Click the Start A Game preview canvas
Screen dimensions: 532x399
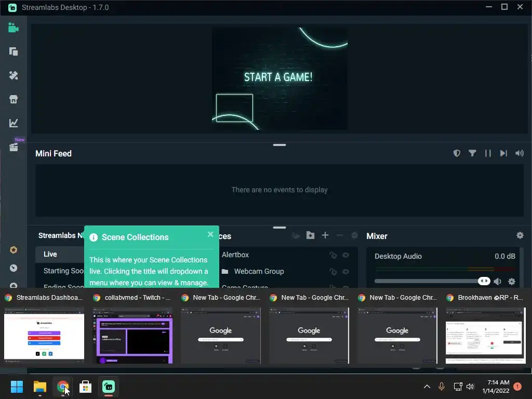(280, 78)
